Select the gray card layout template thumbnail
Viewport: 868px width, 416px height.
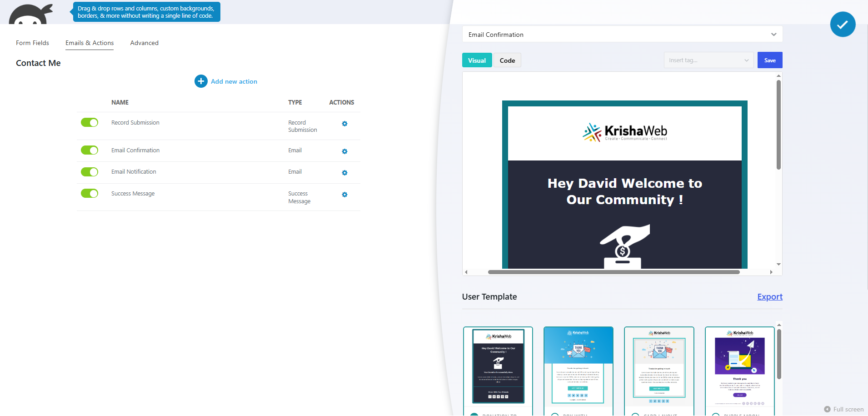click(x=659, y=366)
